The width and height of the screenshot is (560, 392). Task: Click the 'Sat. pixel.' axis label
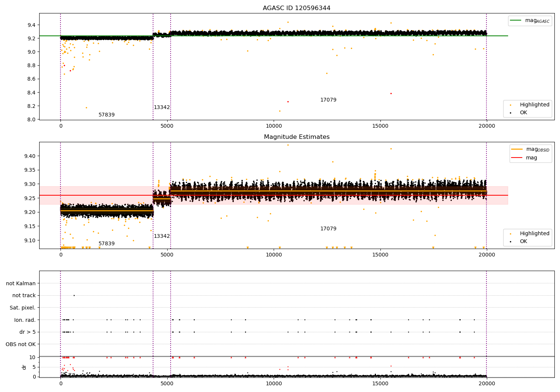coord(22,308)
